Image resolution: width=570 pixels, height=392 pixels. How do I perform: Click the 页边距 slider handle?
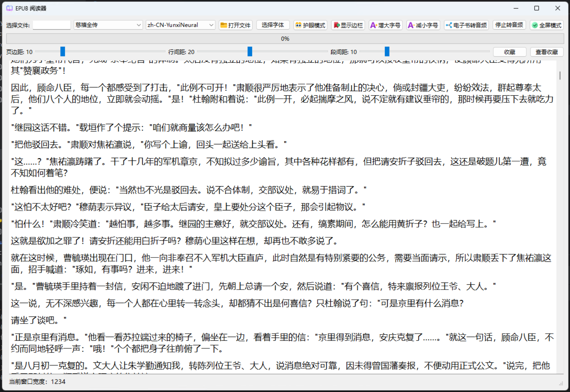click(x=63, y=51)
